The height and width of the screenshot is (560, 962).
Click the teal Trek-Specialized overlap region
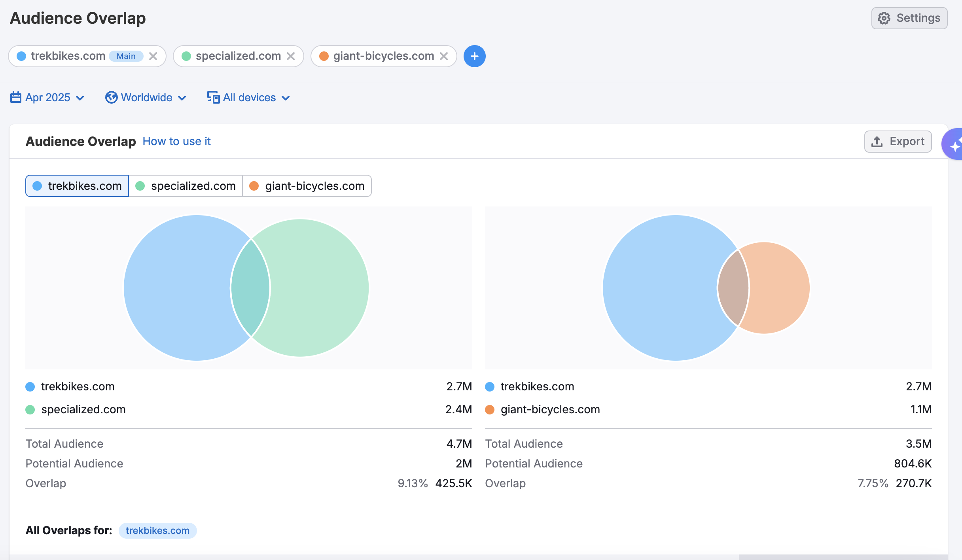(x=250, y=288)
